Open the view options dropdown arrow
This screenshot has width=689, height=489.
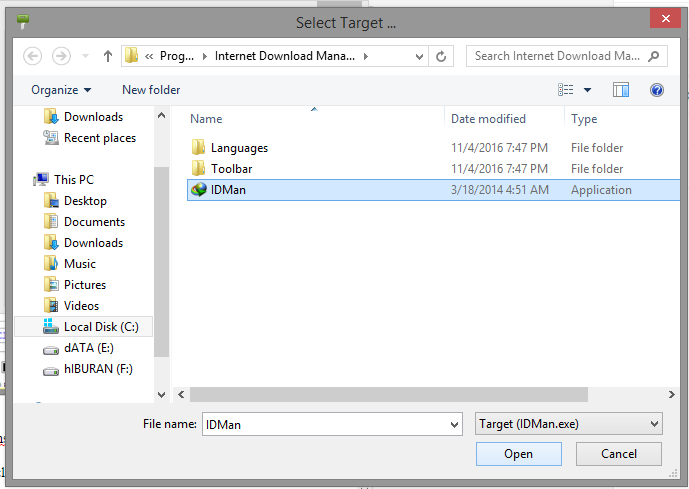587,90
